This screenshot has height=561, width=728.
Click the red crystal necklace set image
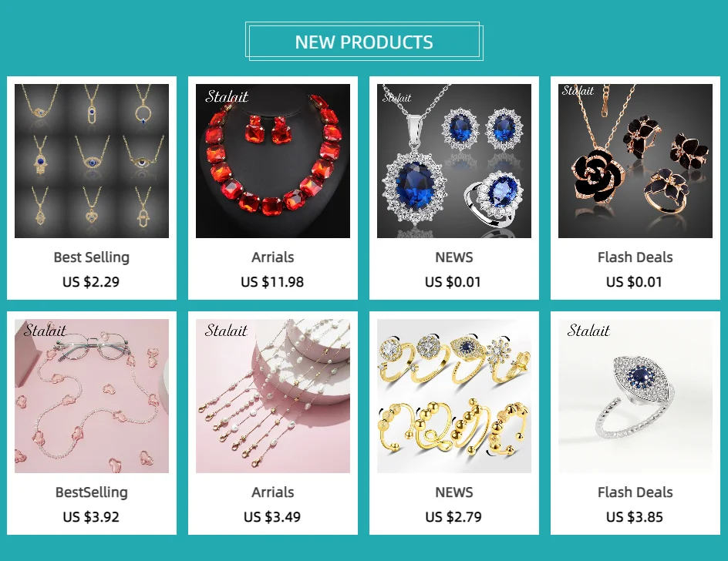(272, 160)
